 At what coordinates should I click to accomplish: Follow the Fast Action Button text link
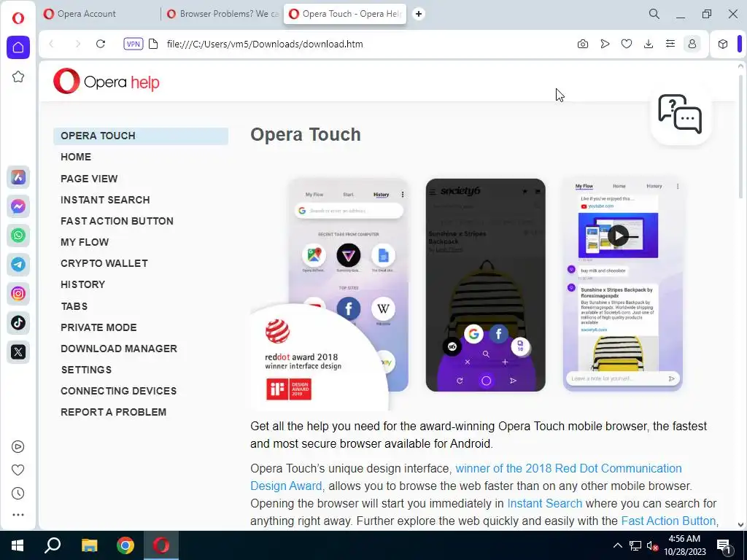[668, 521]
